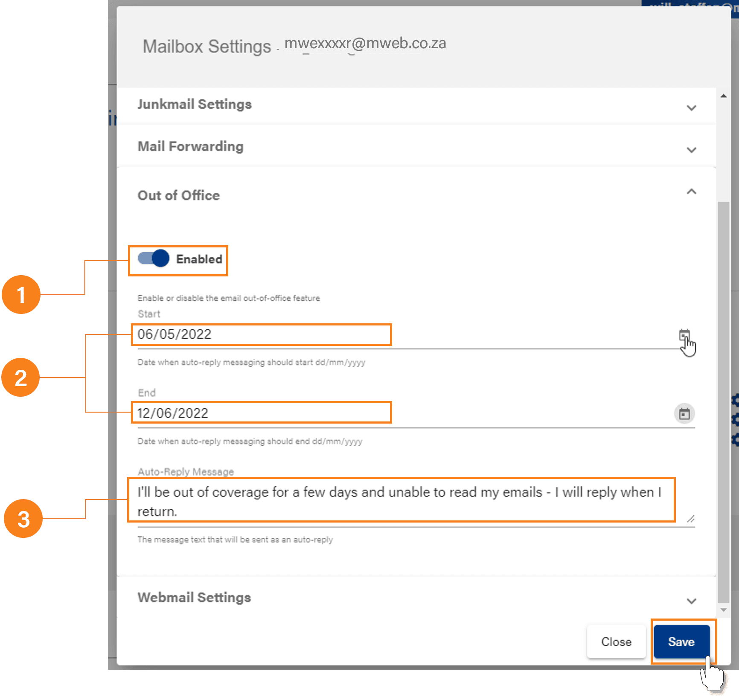Open the End date calendar picker icon
This screenshot has width=739, height=700.
[x=684, y=413]
